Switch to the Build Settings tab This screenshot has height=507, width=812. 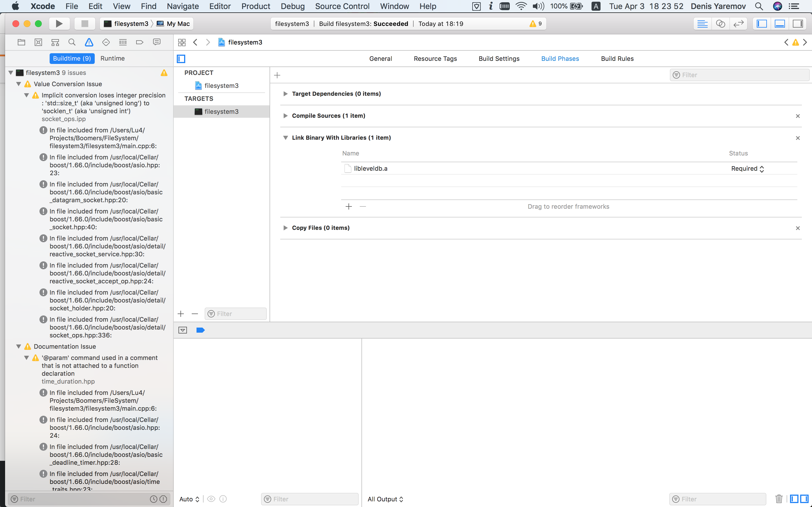[499, 59]
